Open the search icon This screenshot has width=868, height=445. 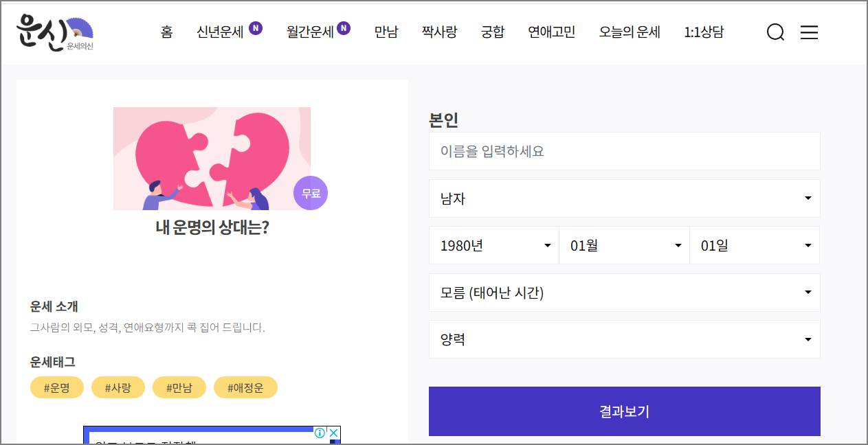775,32
